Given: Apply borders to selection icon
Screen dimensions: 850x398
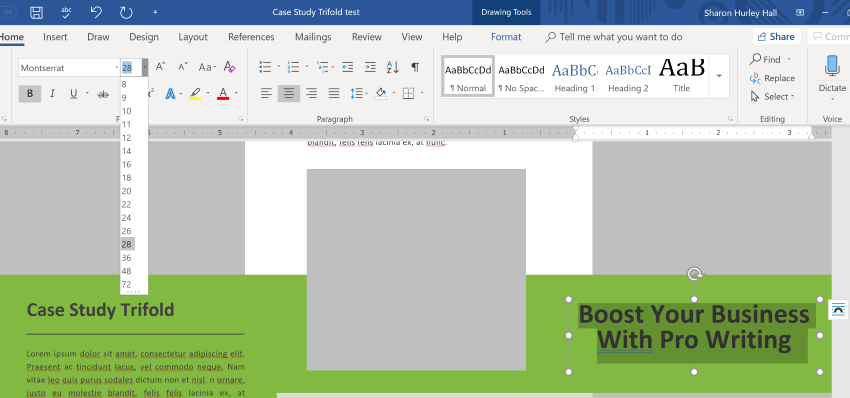Looking at the screenshot, I should point(408,94).
